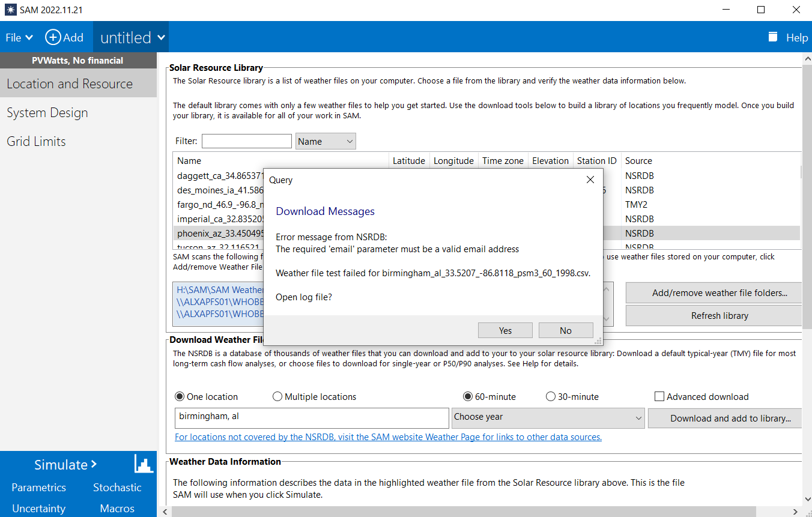Dismiss the Query dialog with its X
This screenshot has width=812, height=517.
[590, 180]
